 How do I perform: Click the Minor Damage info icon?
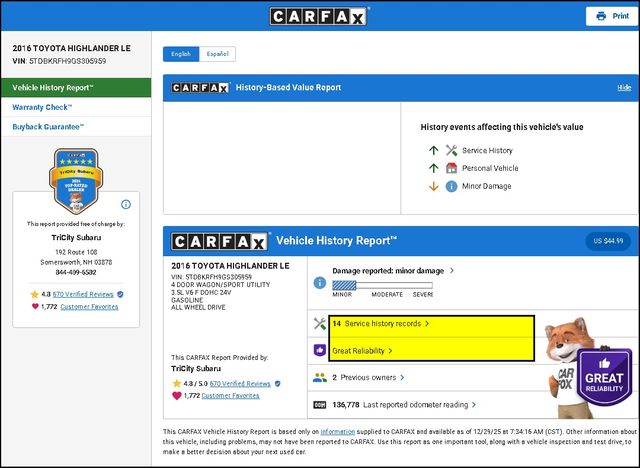click(x=451, y=186)
